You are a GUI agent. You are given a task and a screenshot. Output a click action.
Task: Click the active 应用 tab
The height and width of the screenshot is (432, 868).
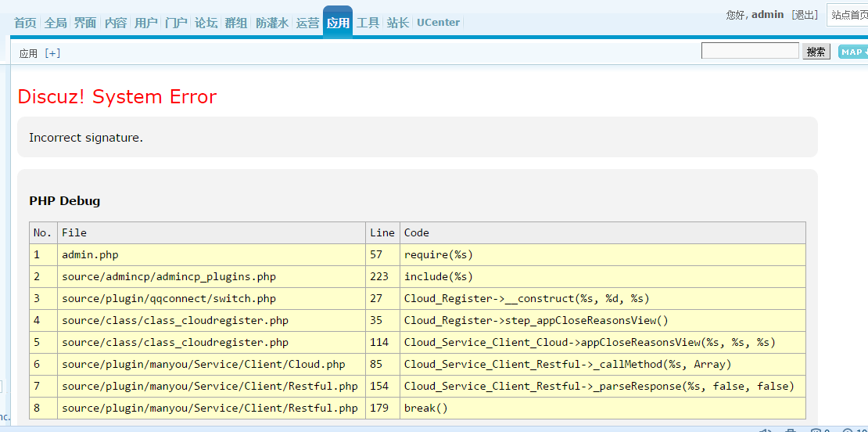338,23
